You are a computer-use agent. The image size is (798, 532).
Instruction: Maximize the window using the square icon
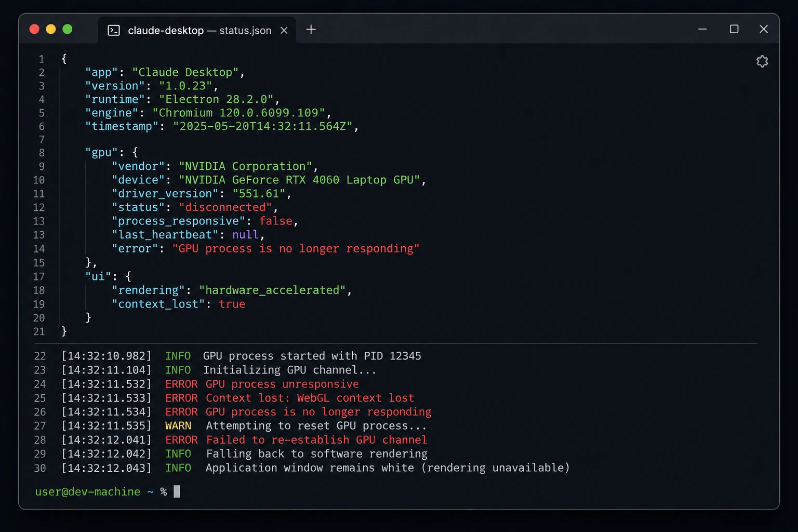[734, 29]
